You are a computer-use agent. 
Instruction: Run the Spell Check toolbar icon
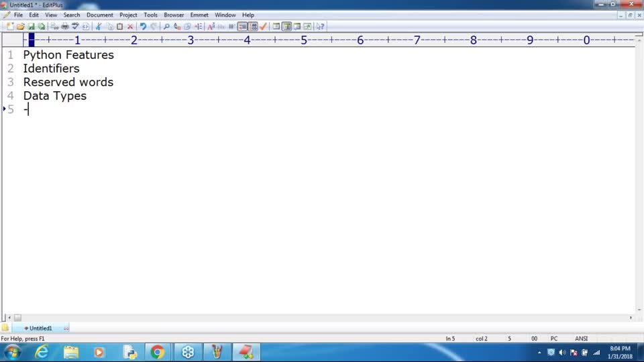click(75, 27)
